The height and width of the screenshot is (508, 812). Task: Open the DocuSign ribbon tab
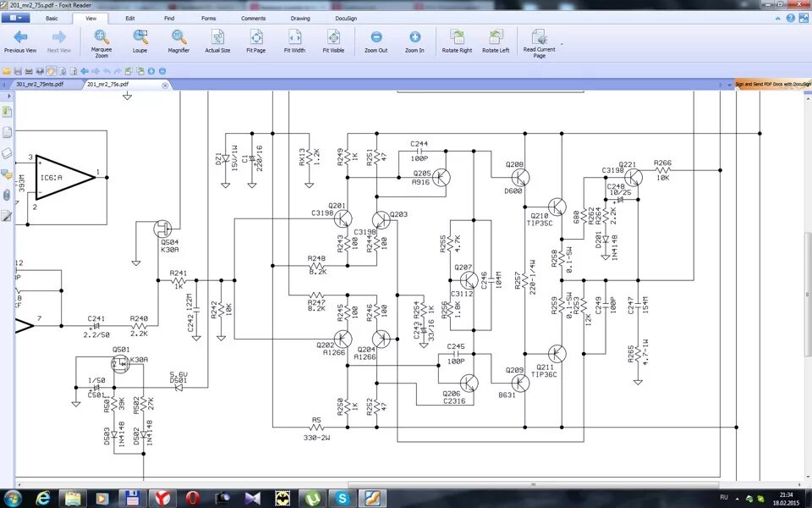coord(346,18)
